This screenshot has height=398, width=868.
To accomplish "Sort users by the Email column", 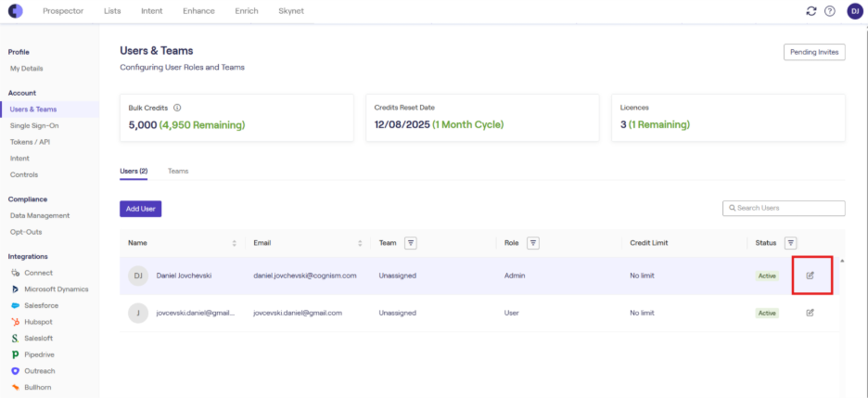I will pos(360,243).
